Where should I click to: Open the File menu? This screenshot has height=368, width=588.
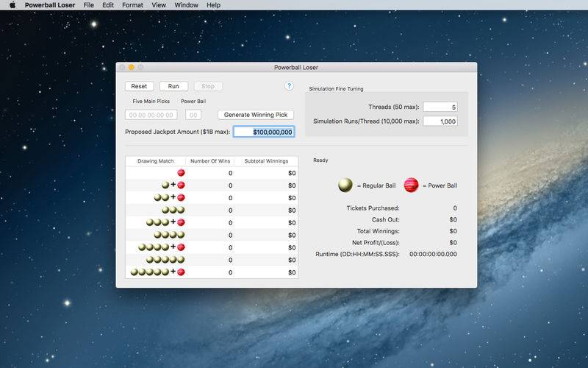click(x=88, y=5)
